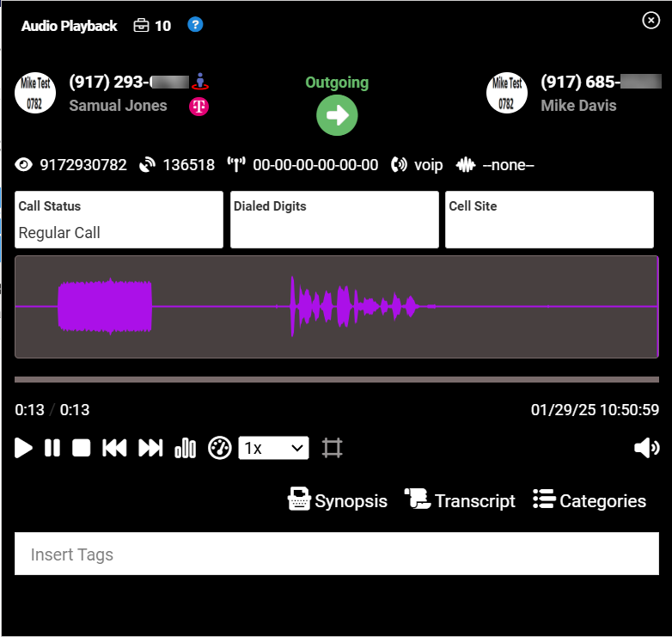Viewport: 672px width, 637px height.
Task: Mute the volume speaker icon
Action: pos(645,448)
